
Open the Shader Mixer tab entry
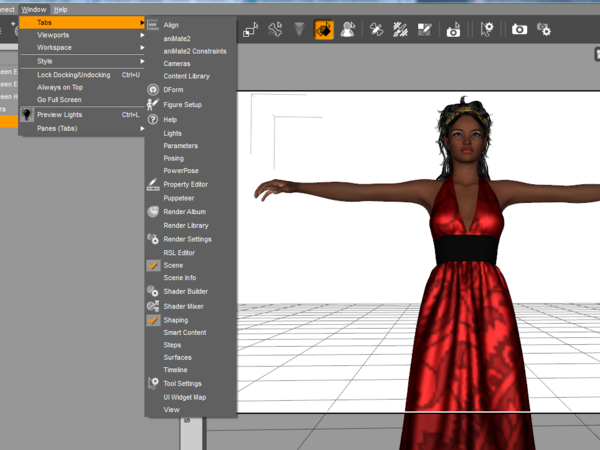191,306
